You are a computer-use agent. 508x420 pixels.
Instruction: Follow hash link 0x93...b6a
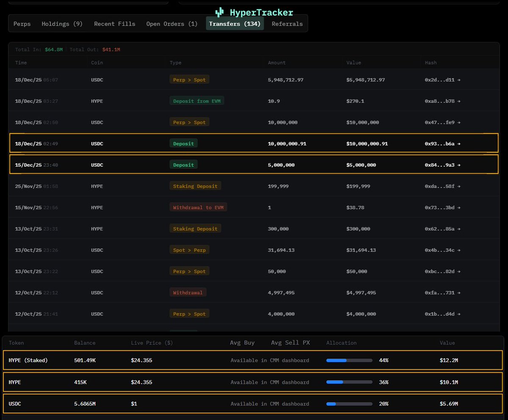point(442,144)
